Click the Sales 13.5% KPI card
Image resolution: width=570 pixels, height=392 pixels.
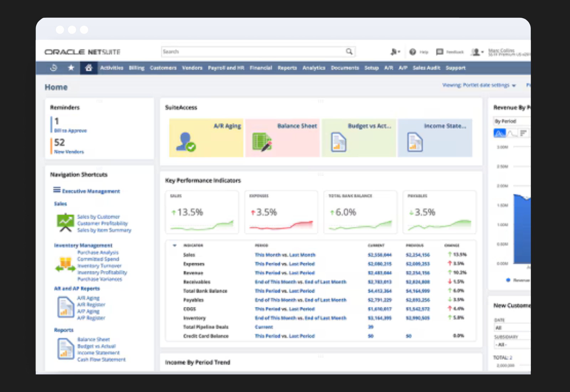pyautogui.click(x=202, y=212)
